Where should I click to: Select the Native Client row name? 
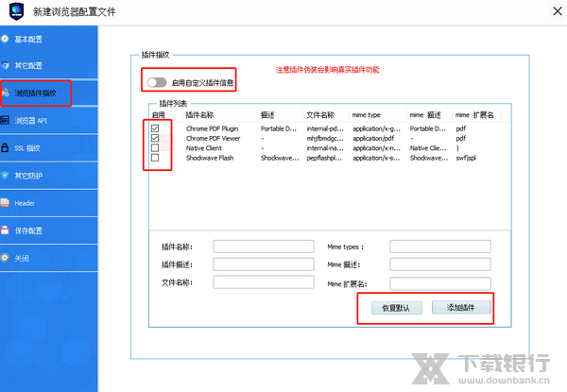(204, 148)
